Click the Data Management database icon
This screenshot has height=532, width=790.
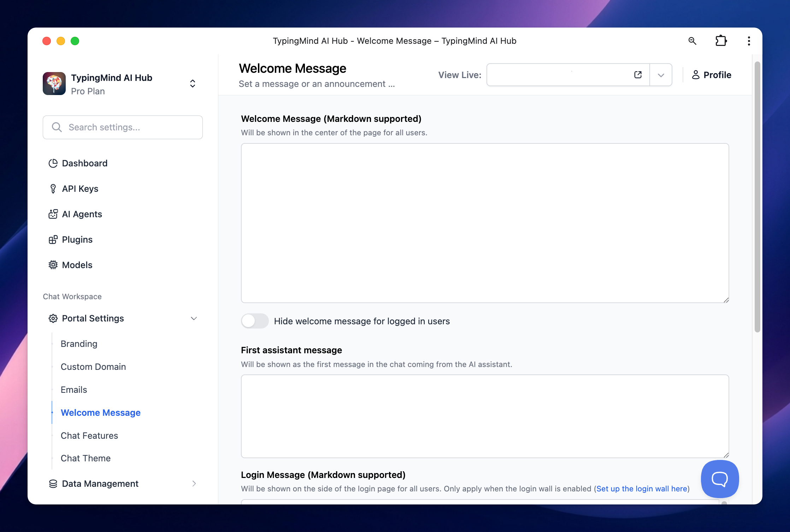coord(53,484)
